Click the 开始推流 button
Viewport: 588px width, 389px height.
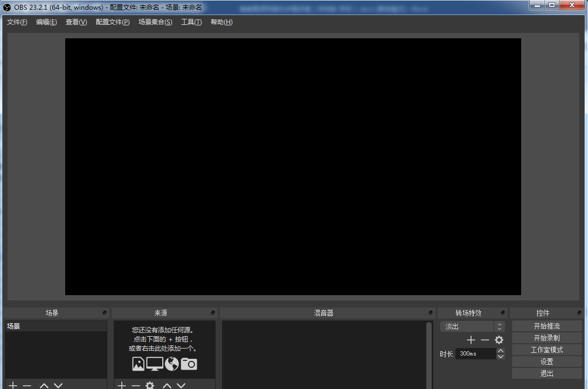coord(547,326)
